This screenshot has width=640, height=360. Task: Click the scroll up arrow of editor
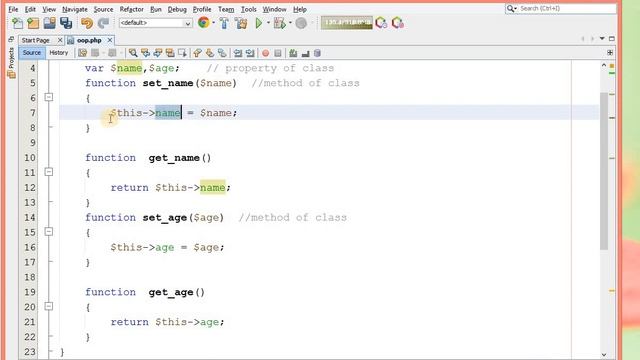tap(604, 65)
